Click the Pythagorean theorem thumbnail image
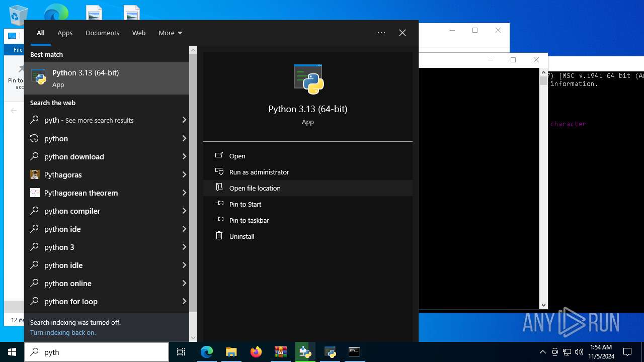The height and width of the screenshot is (362, 644). (35, 193)
